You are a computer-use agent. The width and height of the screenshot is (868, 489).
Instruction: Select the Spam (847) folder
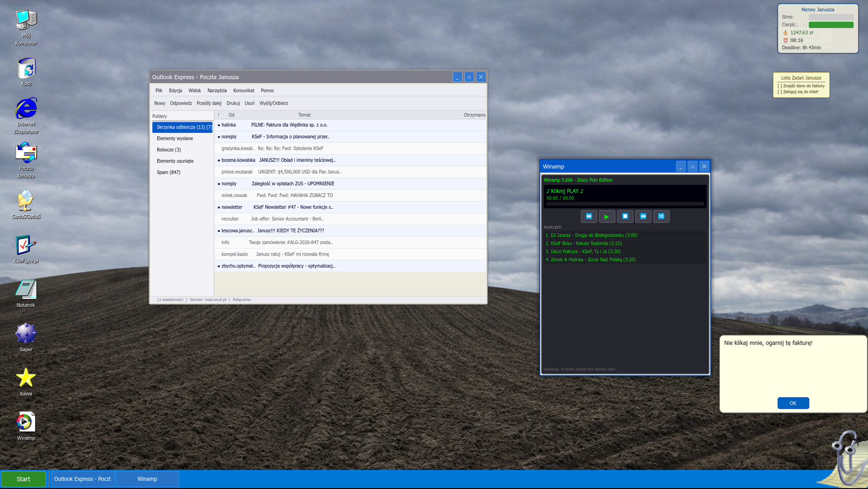coord(168,173)
